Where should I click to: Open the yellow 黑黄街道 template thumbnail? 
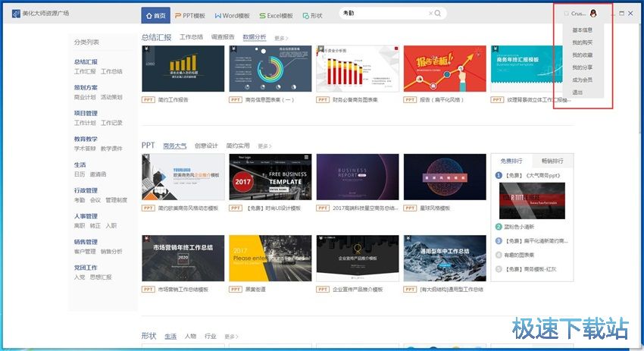tap(270, 258)
